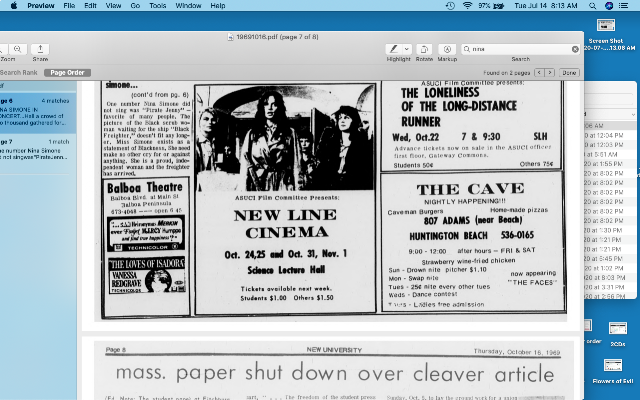
Task: Clear the search field text
Action: (575, 49)
